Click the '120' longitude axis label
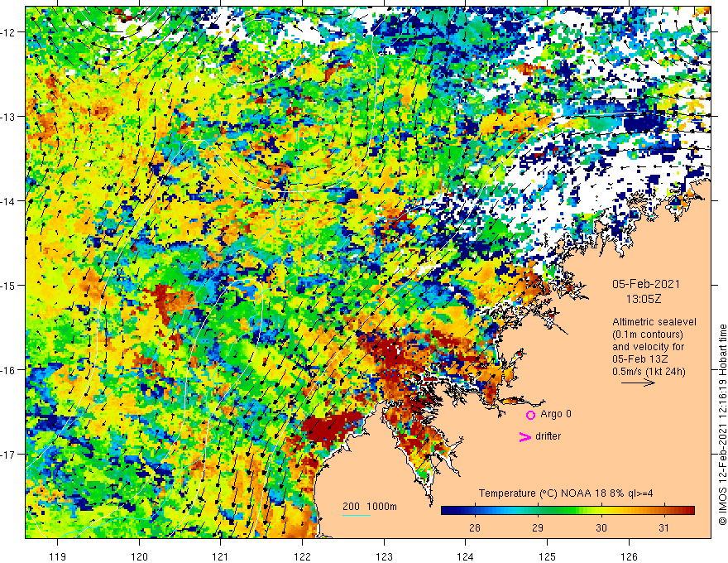This screenshot has height=563, width=728. (x=139, y=557)
